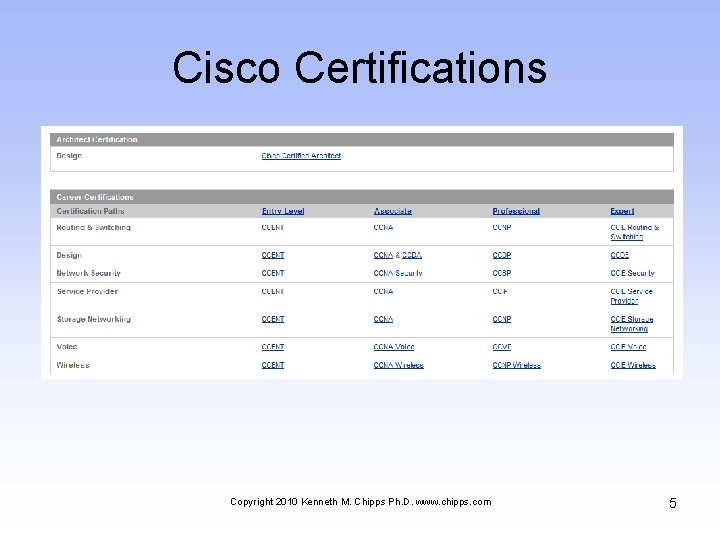Image resolution: width=720 pixels, height=540 pixels.
Task: Select the Storage Networking path label
Action: coord(94,319)
